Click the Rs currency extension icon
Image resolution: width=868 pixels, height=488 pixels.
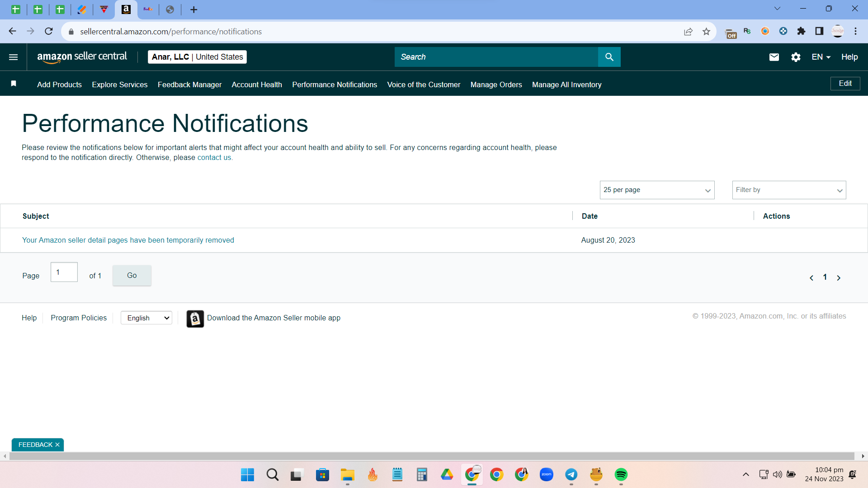pos(747,31)
